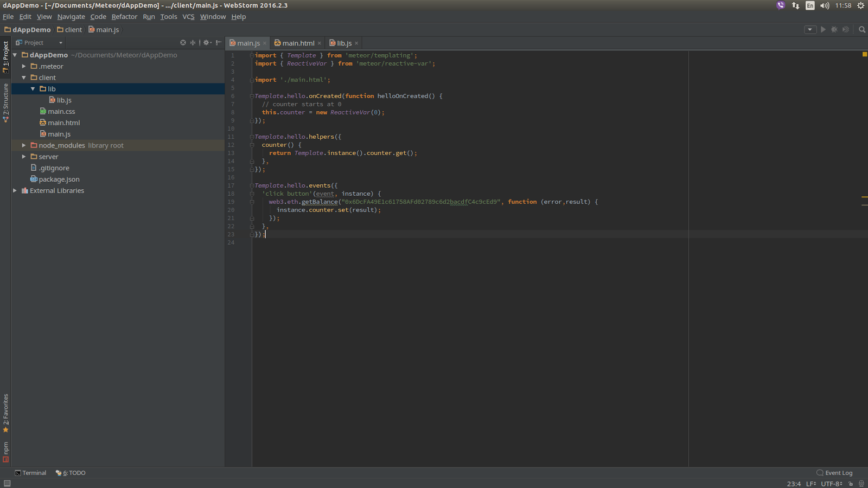Toggle the 1: Project side panel button
Screen dimensions: 868x488
[5, 56]
